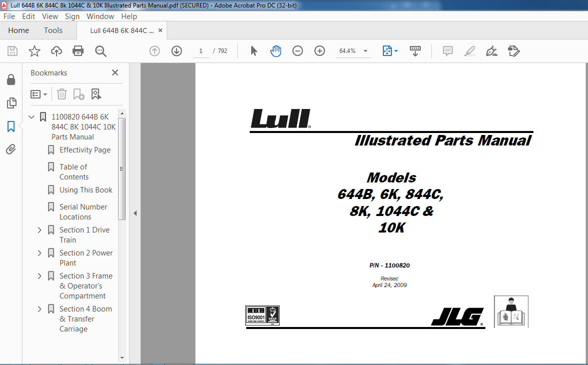Go to next page arrow
The height and width of the screenshot is (365, 588).
click(177, 51)
